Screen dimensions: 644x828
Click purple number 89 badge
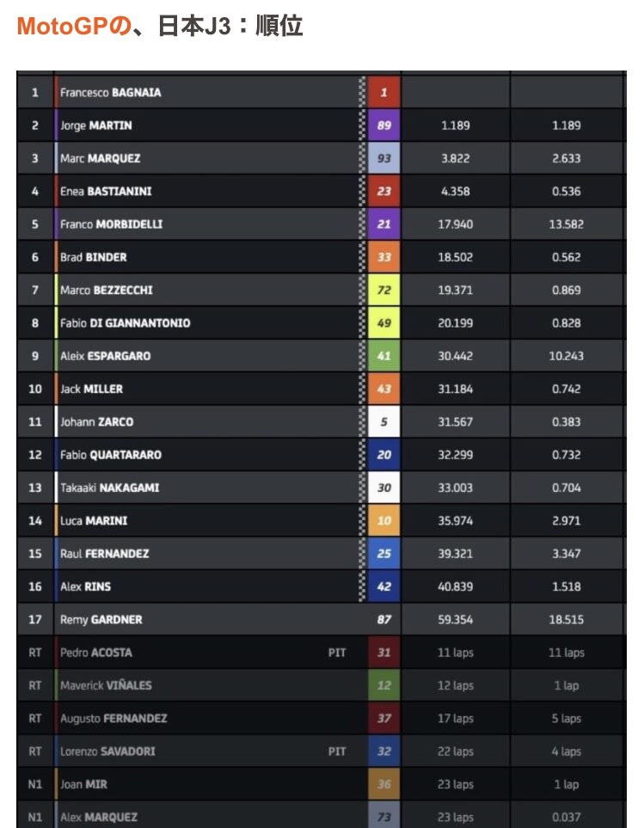point(383,126)
